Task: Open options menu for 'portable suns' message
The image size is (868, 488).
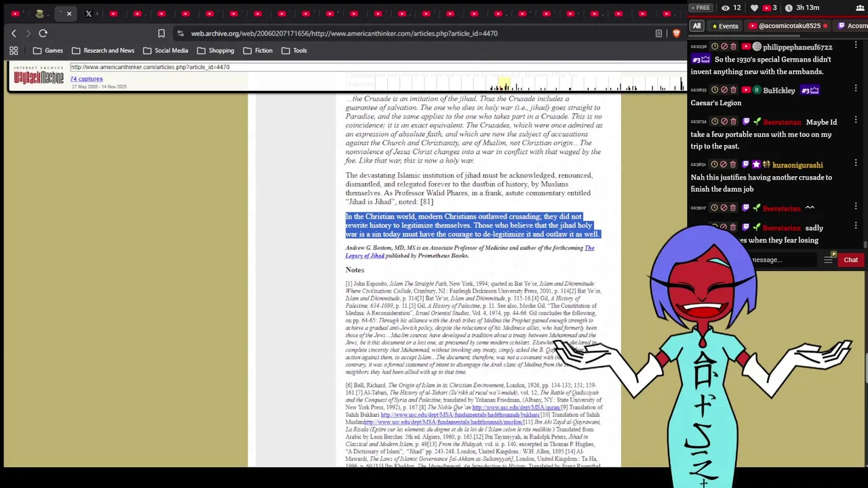Action: (x=856, y=120)
